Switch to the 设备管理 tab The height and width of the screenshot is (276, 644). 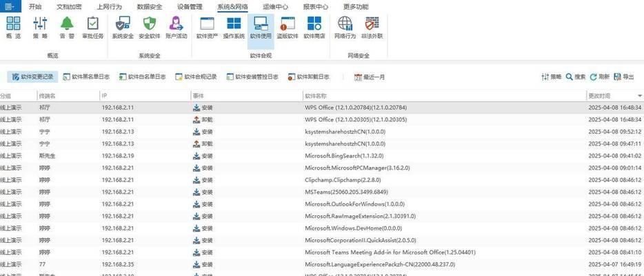(x=190, y=7)
